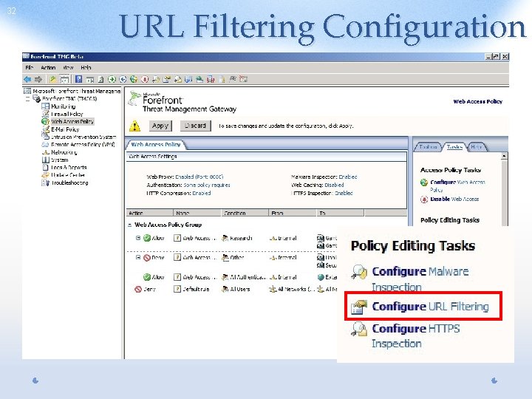Click the Up One Level folder toolbar icon
This screenshot has height=399, width=532.
point(52,79)
